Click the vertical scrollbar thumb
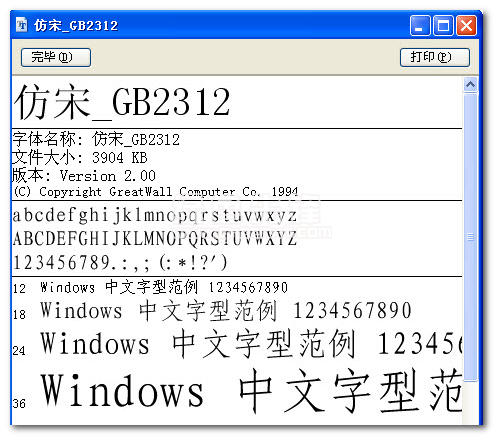This screenshot has width=494, height=436. 470,237
